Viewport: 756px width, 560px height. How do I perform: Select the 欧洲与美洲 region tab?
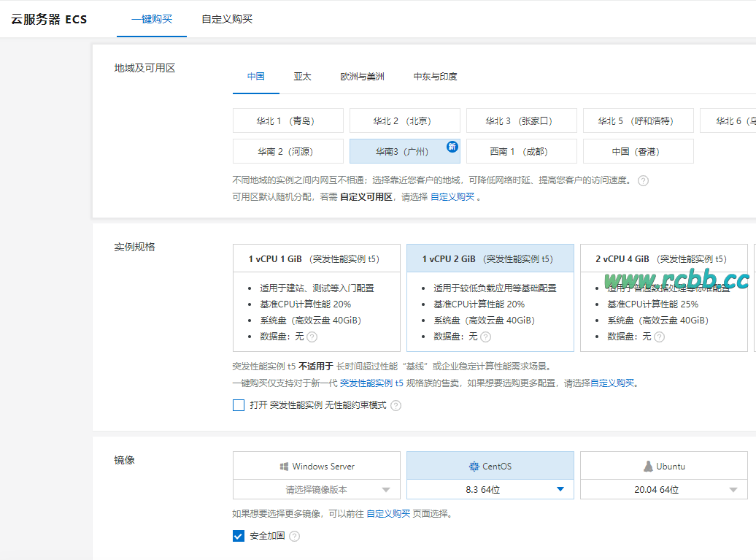(x=362, y=76)
